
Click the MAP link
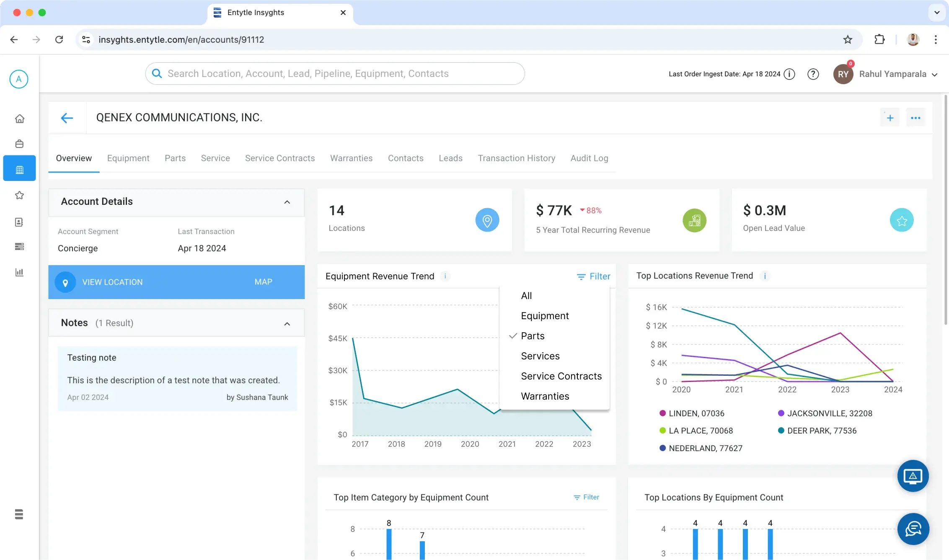[263, 282]
